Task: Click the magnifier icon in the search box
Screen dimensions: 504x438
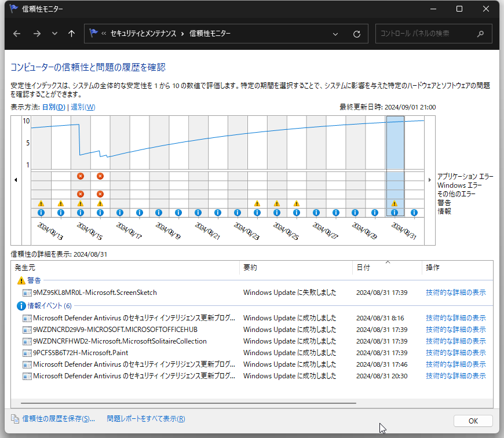Action: tap(480, 34)
